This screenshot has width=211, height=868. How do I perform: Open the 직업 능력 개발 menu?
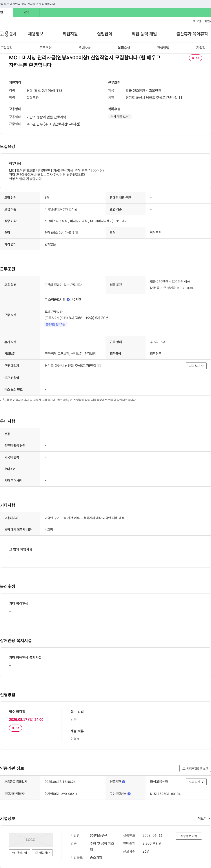coord(144,34)
